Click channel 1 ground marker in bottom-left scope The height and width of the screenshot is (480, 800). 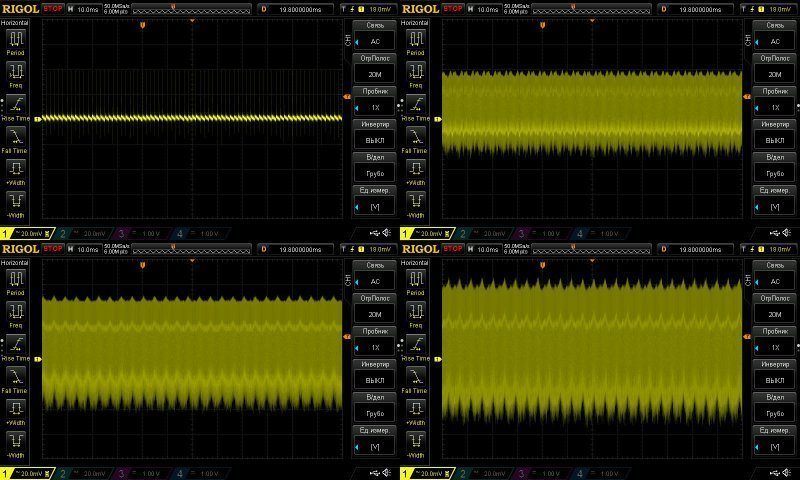(38, 359)
